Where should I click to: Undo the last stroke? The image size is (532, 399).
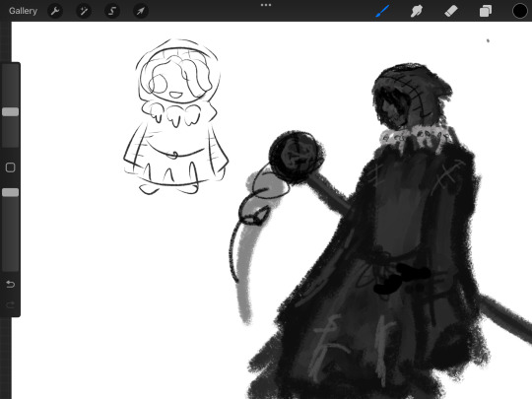pos(10,284)
